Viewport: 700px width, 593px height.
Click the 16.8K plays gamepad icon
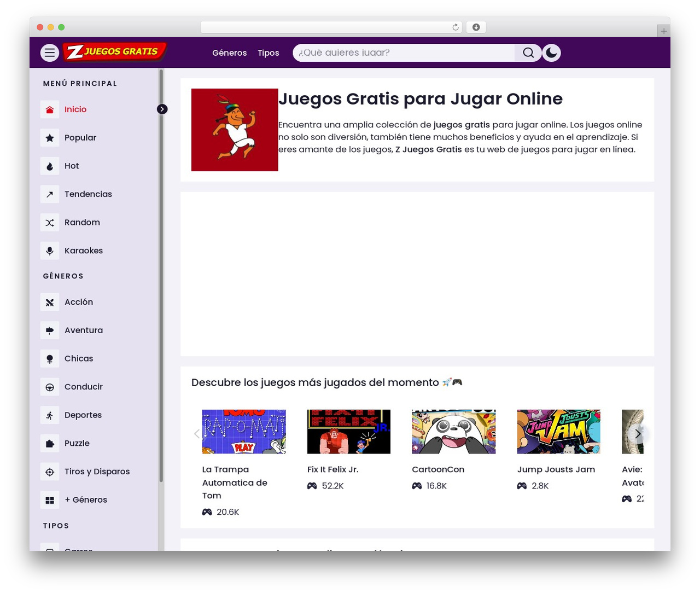(417, 486)
